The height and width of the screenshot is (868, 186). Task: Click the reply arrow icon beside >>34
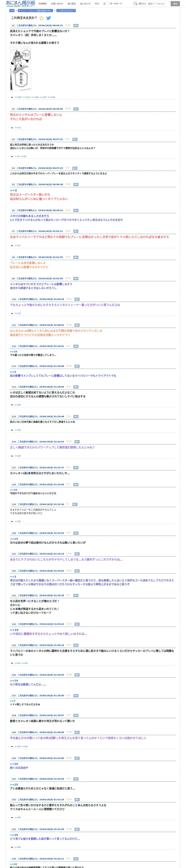(x=12, y=818)
